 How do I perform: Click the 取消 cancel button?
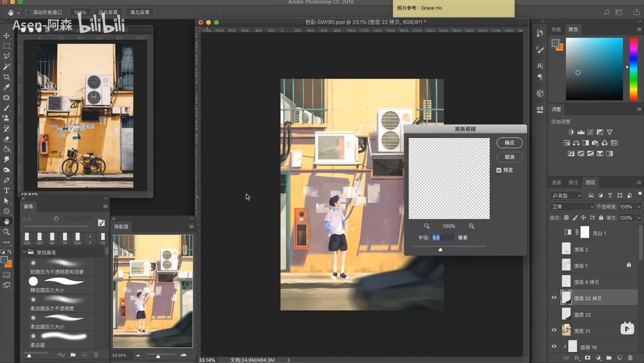coord(509,157)
